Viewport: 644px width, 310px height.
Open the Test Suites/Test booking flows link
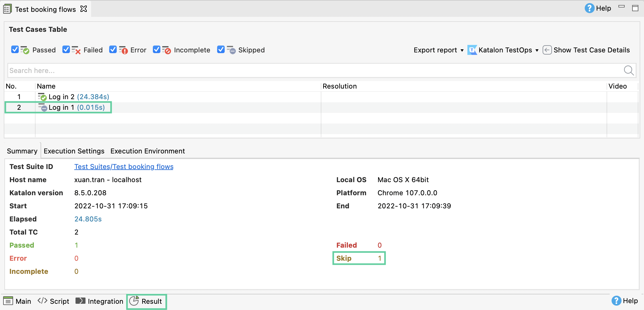pyautogui.click(x=124, y=167)
